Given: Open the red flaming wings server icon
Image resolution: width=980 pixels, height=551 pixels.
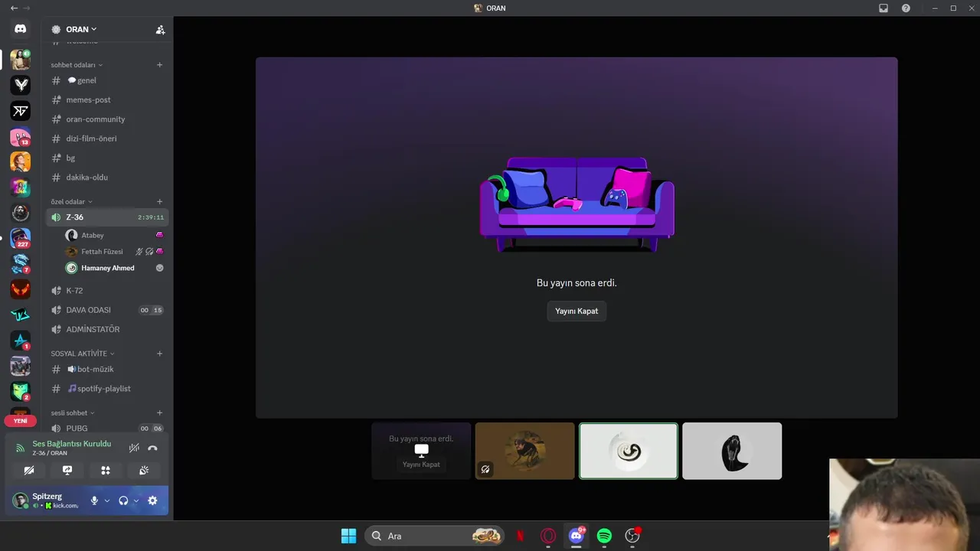Looking at the screenshot, I should click(21, 289).
